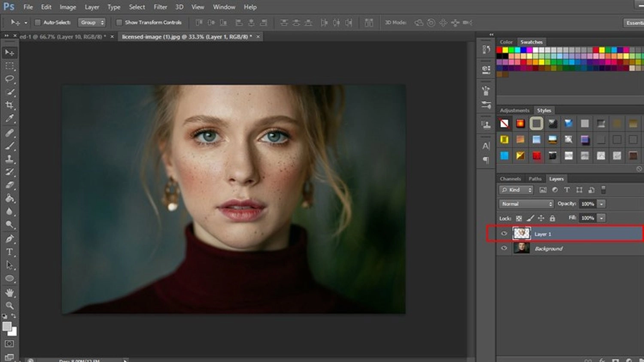
Task: Select the Rectangular Marquee tool
Action: (9, 66)
